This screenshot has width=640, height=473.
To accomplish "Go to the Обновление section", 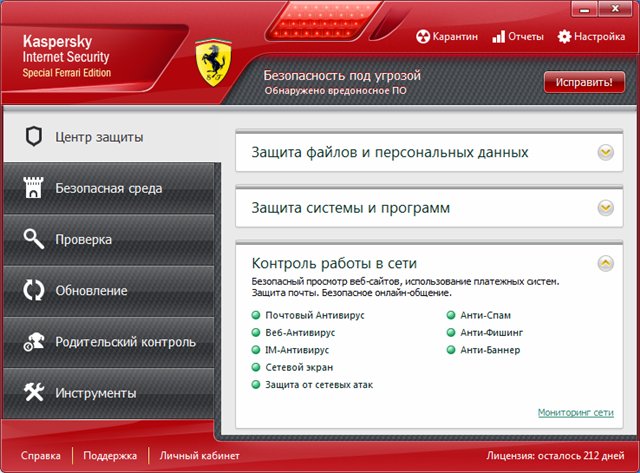I will pos(109,291).
